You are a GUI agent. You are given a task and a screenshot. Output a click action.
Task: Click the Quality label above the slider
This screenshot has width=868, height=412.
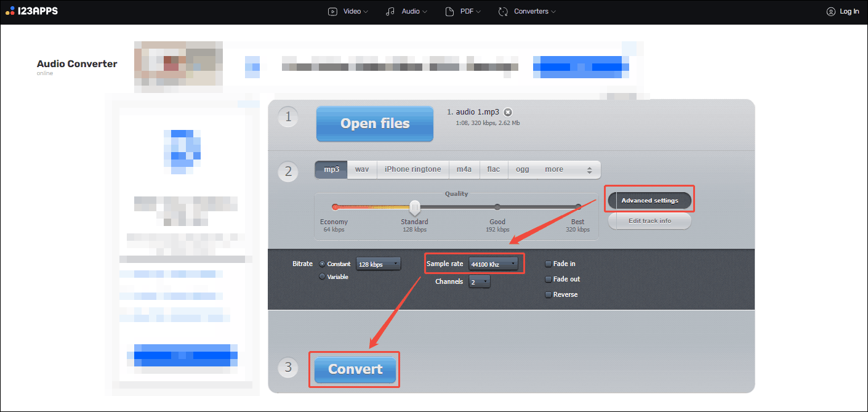[x=457, y=193]
